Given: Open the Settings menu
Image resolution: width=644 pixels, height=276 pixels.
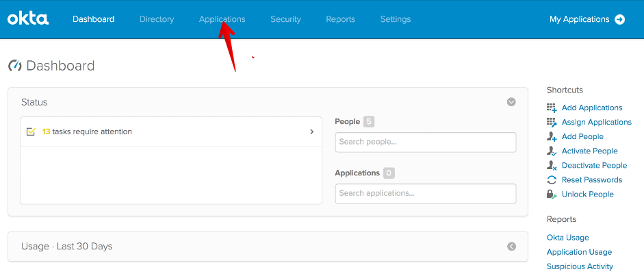Looking at the screenshot, I should [x=396, y=19].
